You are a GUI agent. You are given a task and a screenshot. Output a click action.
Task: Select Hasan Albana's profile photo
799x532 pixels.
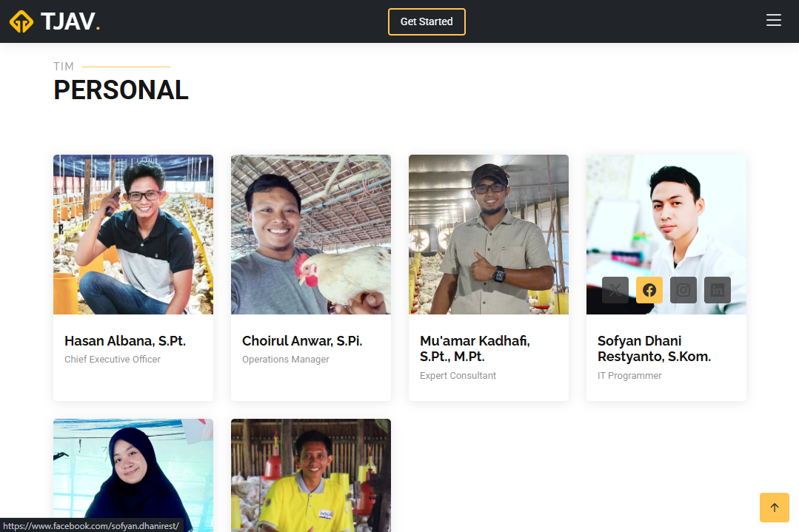[x=133, y=234]
